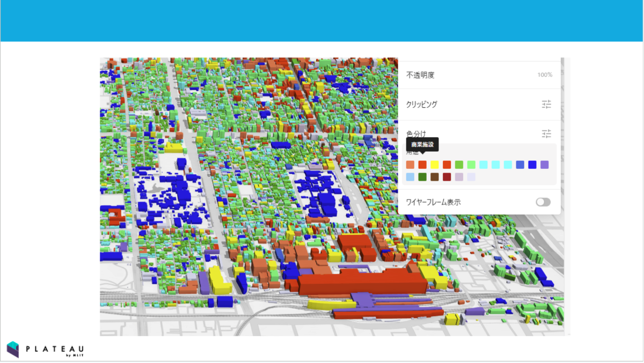Open the 色分け settings sliders icon

546,134
